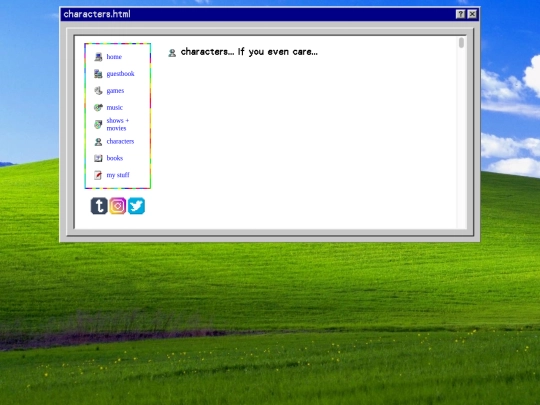The width and height of the screenshot is (540, 405).
Task: Open the characters link
Action: tap(120, 141)
